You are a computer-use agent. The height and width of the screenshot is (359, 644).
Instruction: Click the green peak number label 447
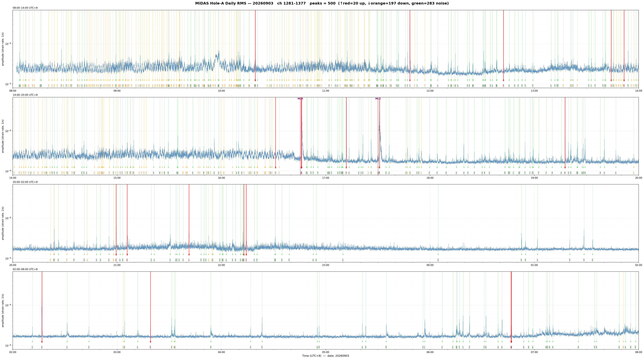(537, 260)
